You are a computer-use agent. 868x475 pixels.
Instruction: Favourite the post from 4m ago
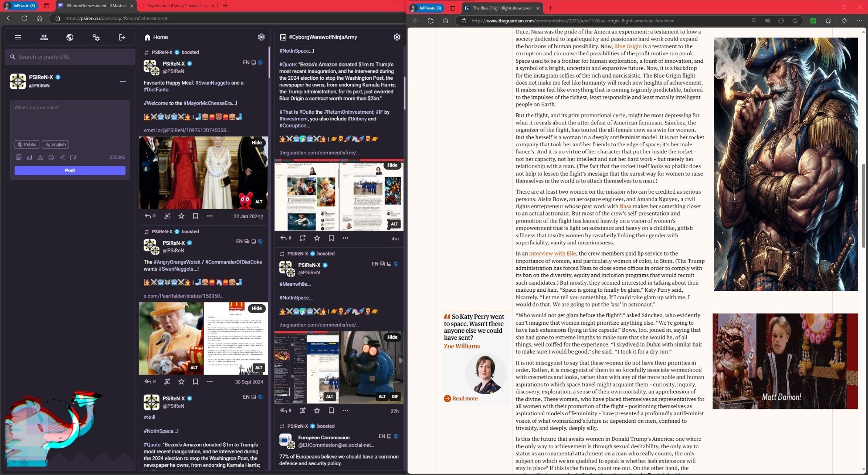[317, 238]
